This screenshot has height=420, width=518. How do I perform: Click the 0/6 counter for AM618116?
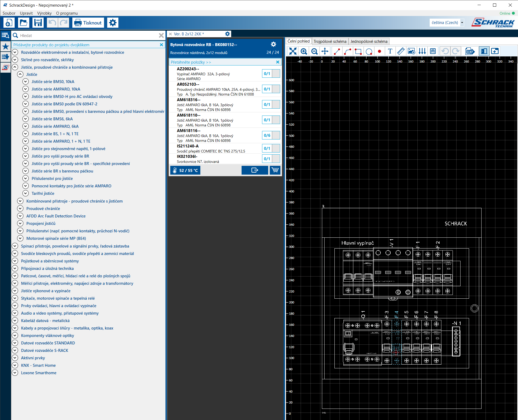click(267, 135)
